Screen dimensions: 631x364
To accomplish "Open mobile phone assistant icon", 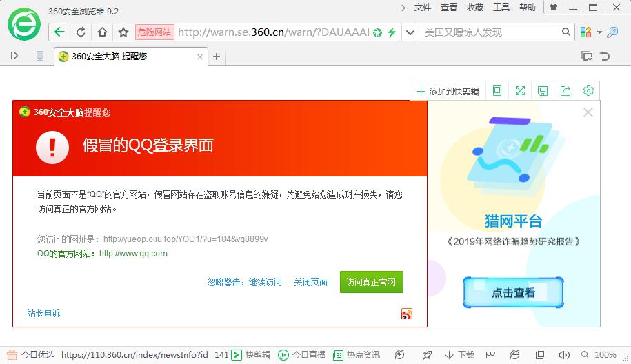I will pos(40,56).
